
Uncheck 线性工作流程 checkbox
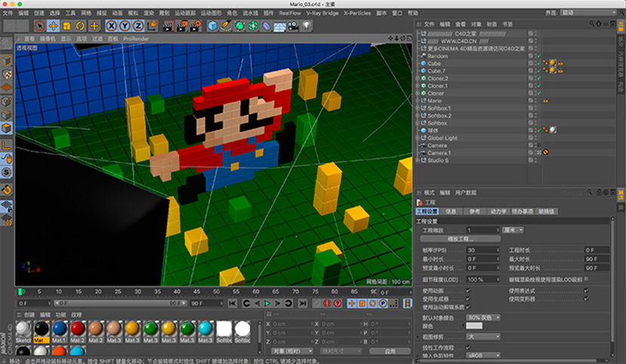[x=468, y=347]
